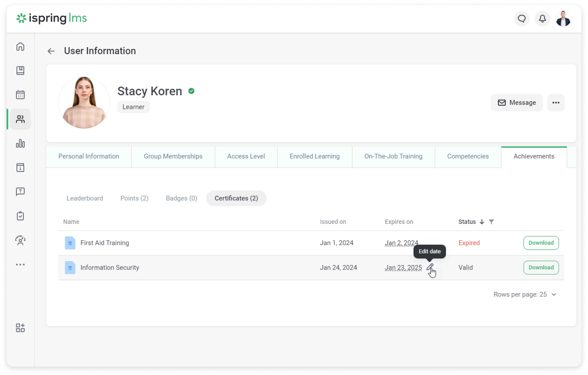
Task: Click the admin profile avatar in header
Action: (563, 19)
